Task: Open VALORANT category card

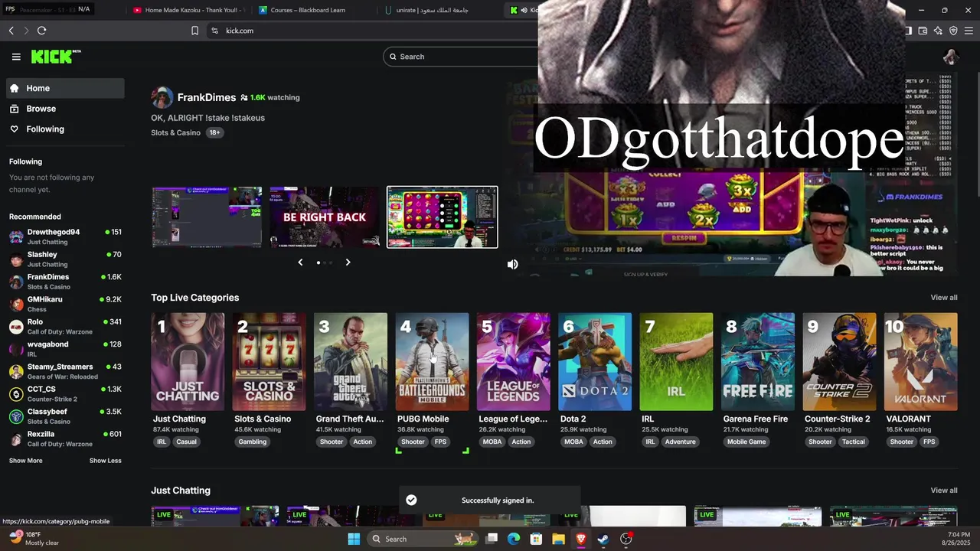Action: pyautogui.click(x=920, y=362)
